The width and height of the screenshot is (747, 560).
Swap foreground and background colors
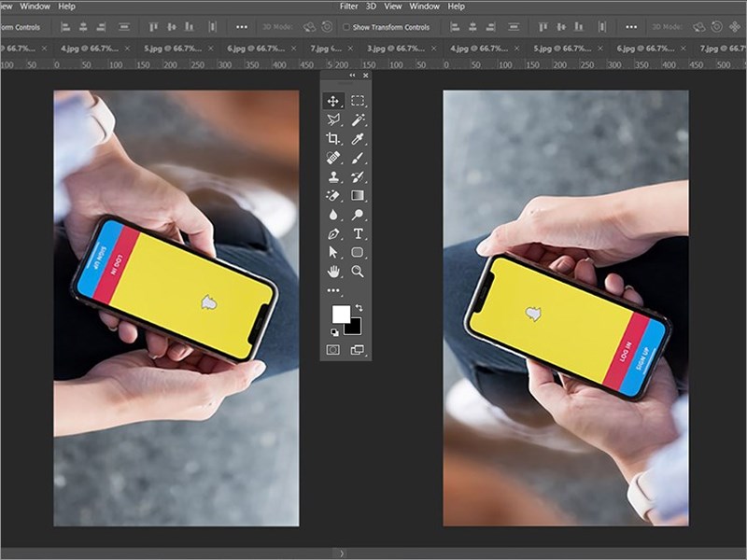pos(359,308)
